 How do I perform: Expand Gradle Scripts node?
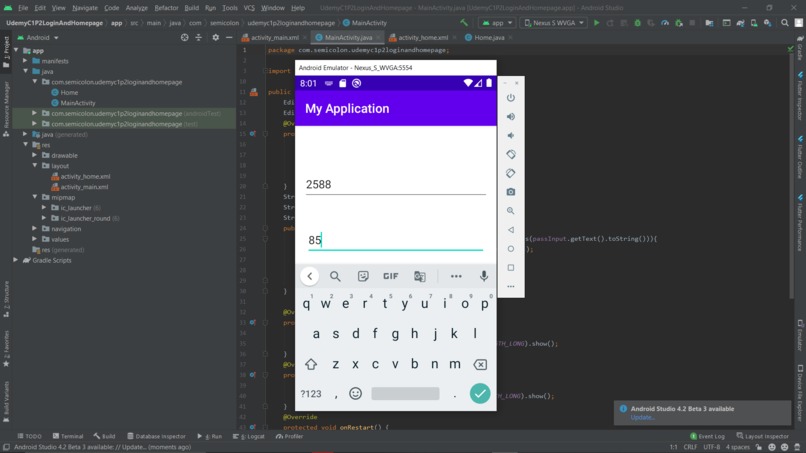pos(16,260)
